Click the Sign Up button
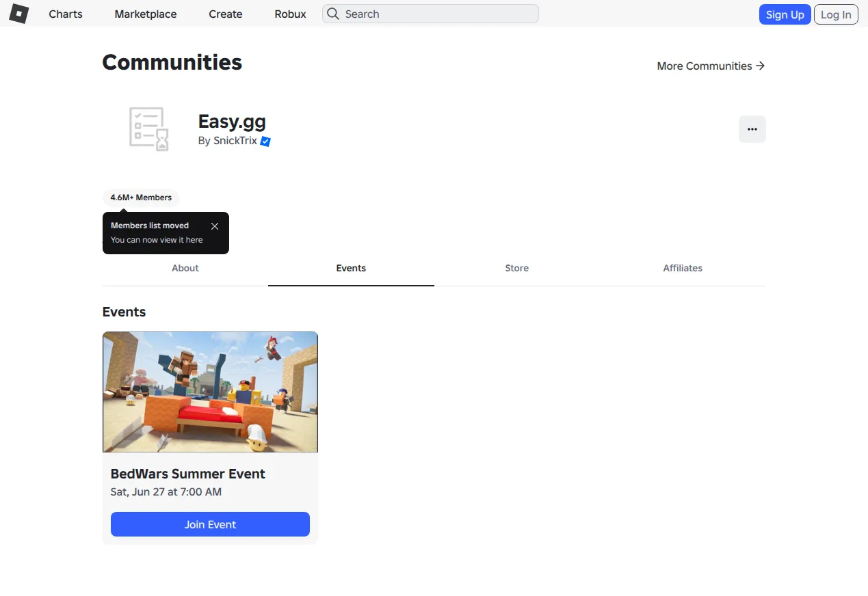Viewport: 868px width, 596px height. pyautogui.click(x=785, y=14)
